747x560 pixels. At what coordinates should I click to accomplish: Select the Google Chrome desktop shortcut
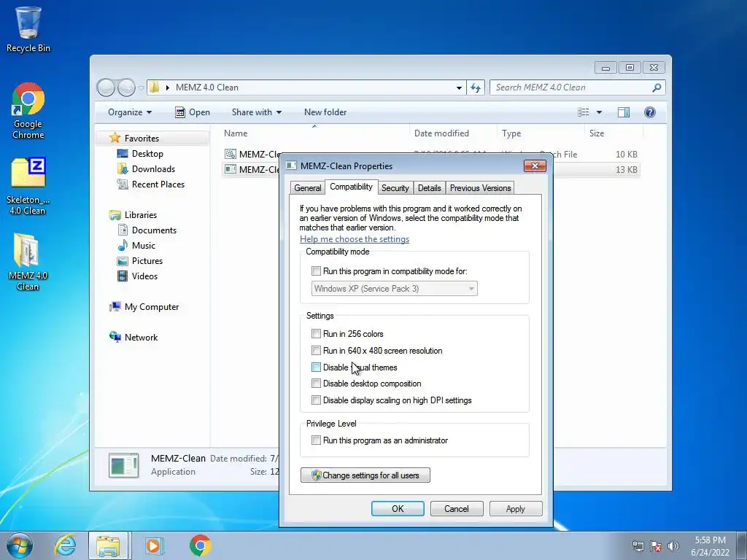28,111
